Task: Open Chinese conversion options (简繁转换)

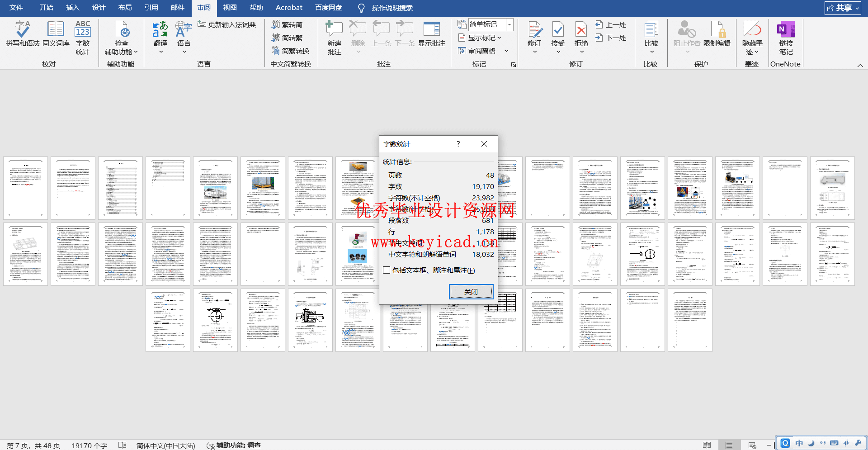Action: [x=291, y=51]
